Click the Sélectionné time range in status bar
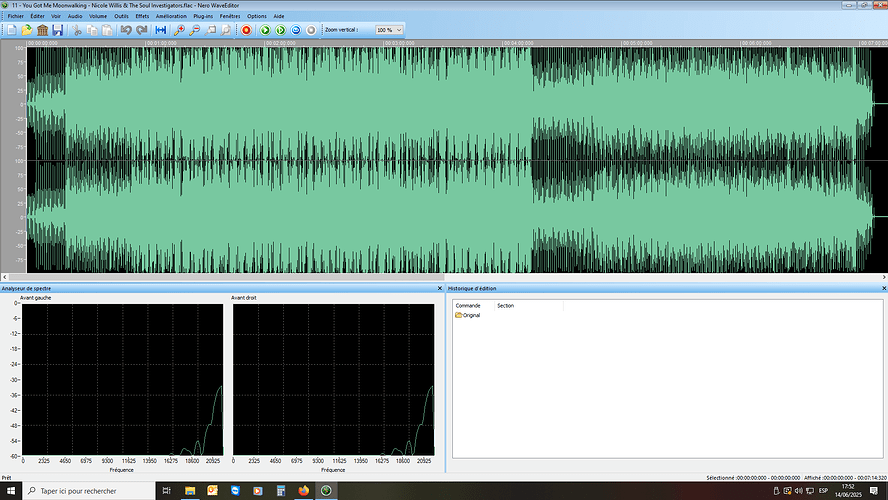Viewport: 888px width, 500px height. click(x=753, y=478)
